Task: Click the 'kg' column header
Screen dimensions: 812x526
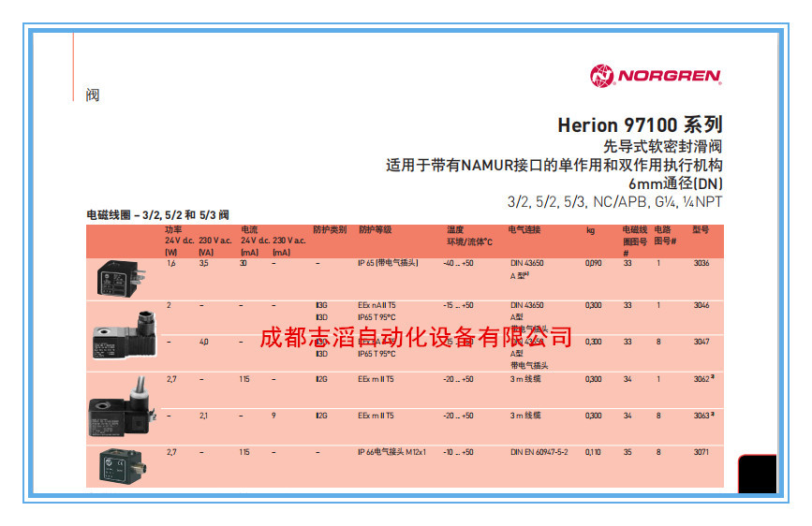Action: tap(590, 230)
